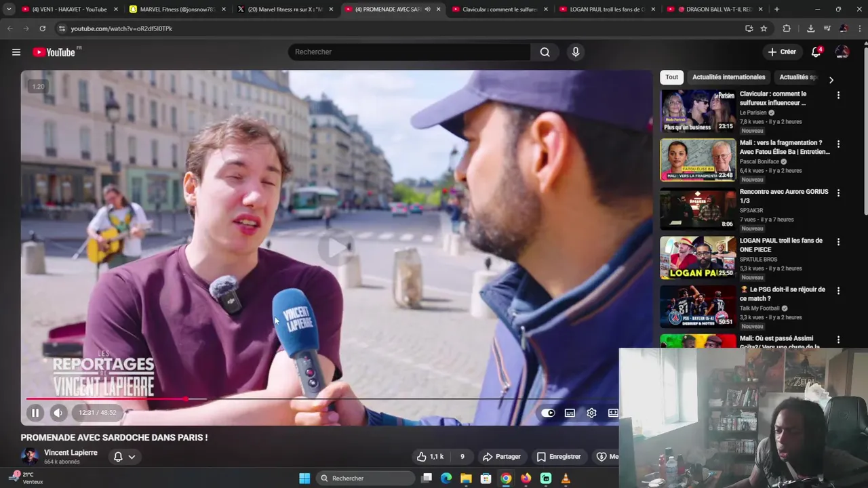Open the Clavicular video thumbnail
Viewport: 868px width, 488px height.
coord(698,111)
